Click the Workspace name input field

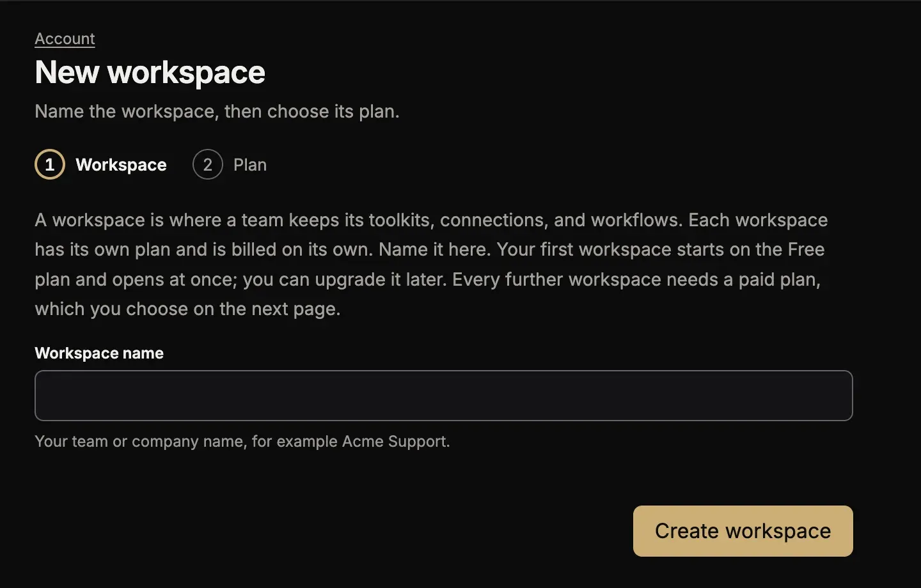(x=443, y=396)
